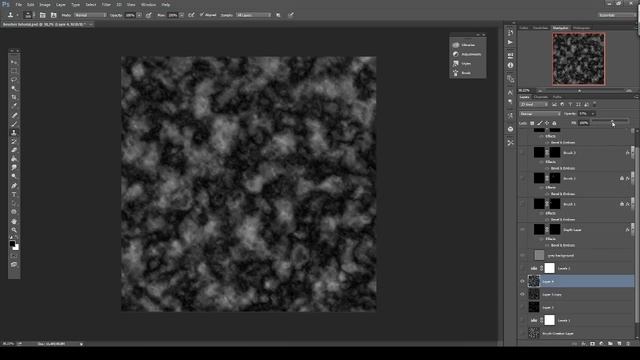Open the Filter menu

click(x=106, y=4)
